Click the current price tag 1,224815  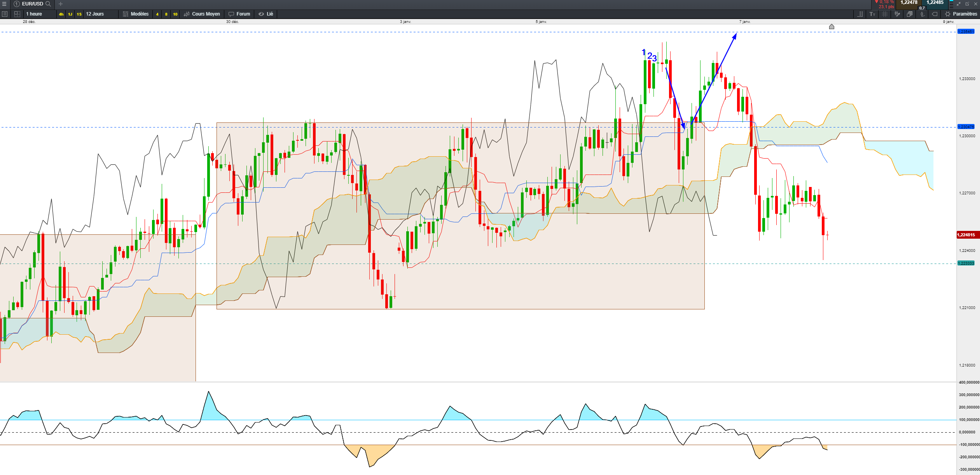968,235
